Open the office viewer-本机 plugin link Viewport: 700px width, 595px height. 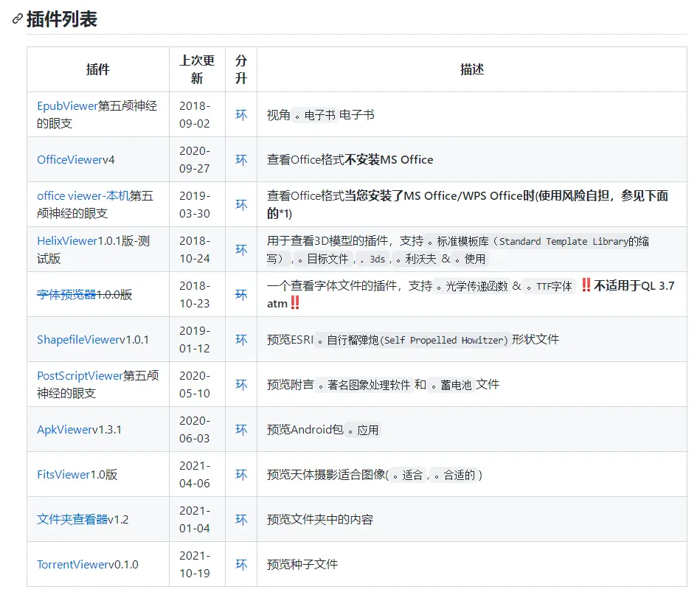point(83,196)
